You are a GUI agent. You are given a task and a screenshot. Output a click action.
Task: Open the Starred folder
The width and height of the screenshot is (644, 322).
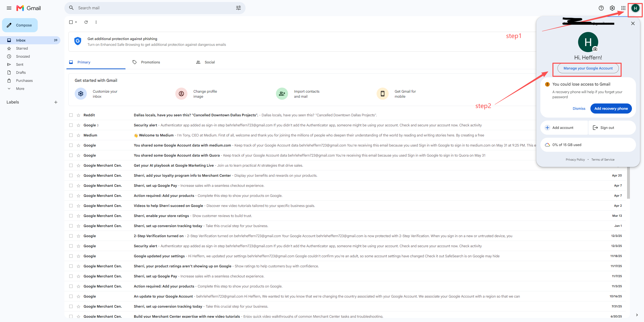pyautogui.click(x=30, y=48)
